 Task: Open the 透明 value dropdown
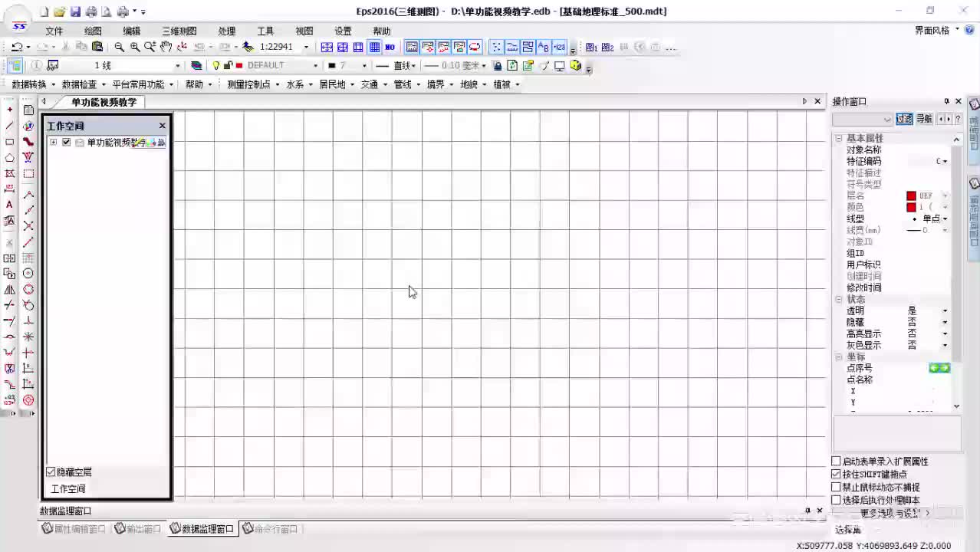pyautogui.click(x=945, y=311)
